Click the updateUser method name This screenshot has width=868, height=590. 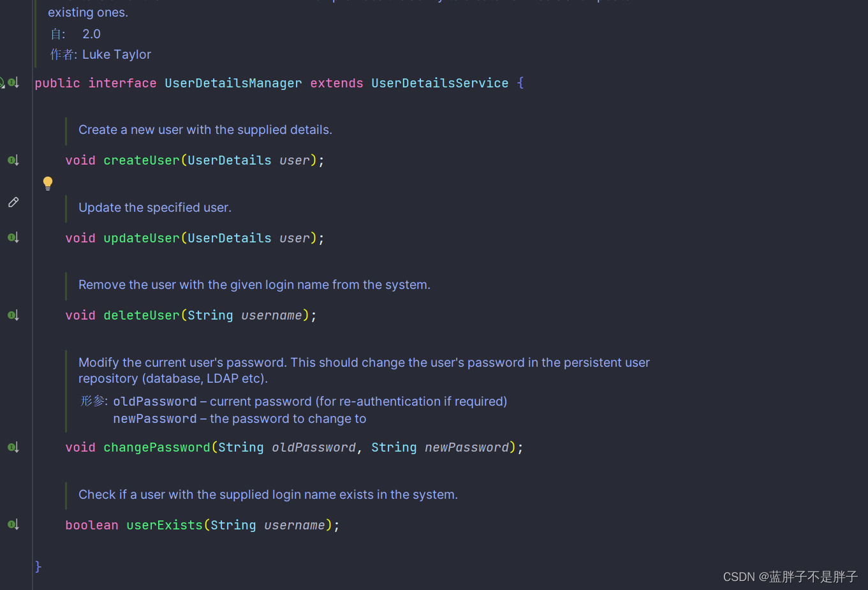point(142,238)
